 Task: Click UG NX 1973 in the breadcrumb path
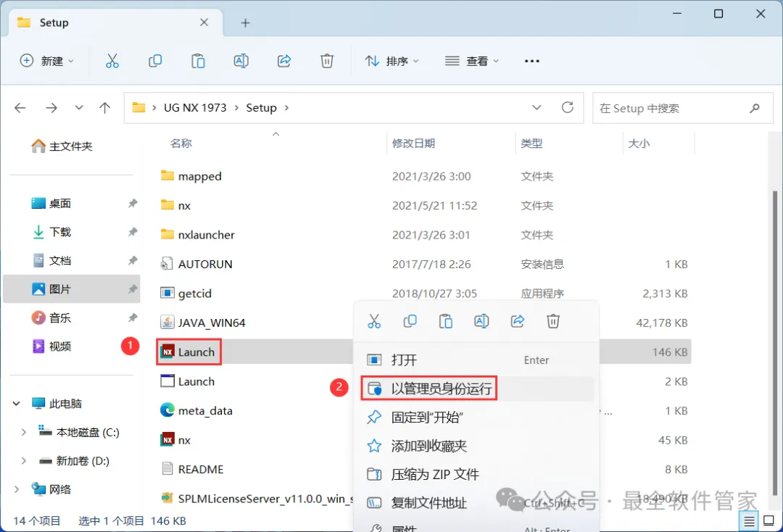(x=195, y=108)
